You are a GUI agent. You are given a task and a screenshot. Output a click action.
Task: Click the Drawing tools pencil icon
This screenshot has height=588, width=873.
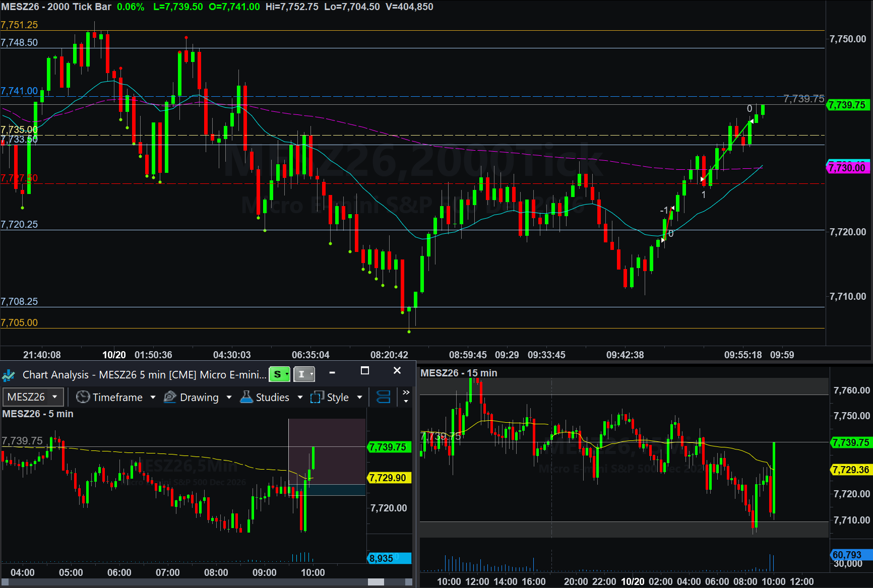tap(170, 397)
